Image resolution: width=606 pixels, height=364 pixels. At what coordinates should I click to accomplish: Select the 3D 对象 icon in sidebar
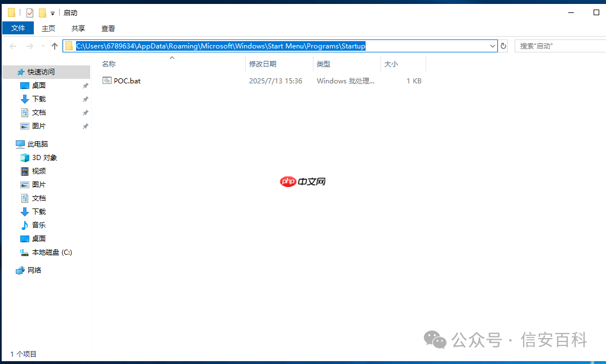click(26, 157)
